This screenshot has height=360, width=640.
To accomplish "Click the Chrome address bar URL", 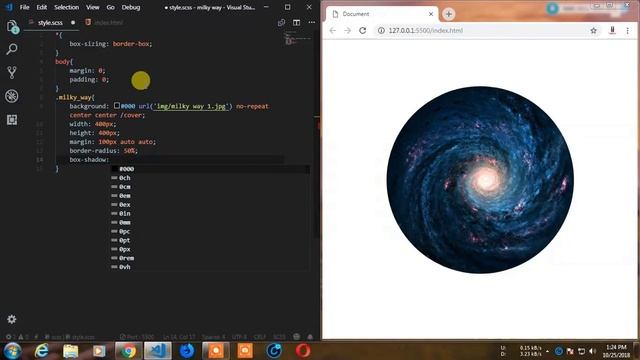I will pyautogui.click(x=426, y=31).
